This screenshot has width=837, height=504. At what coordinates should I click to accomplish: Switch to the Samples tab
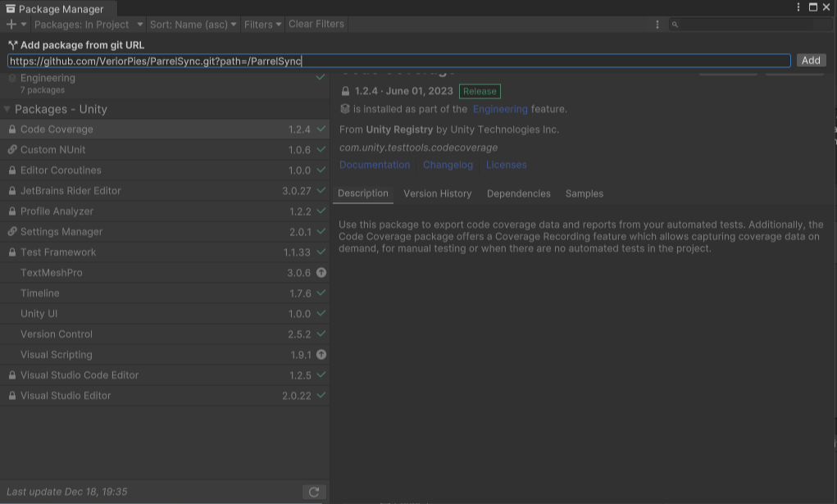(x=585, y=193)
